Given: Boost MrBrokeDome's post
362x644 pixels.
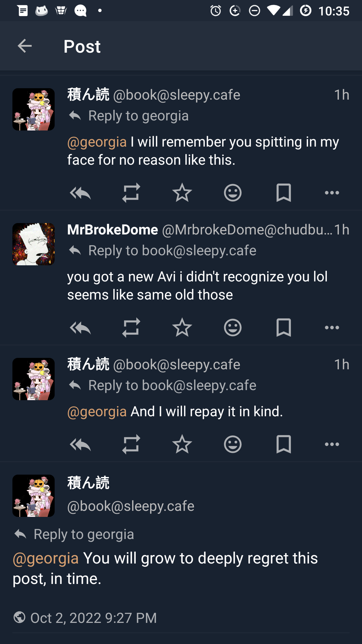Looking at the screenshot, I should 131,328.
